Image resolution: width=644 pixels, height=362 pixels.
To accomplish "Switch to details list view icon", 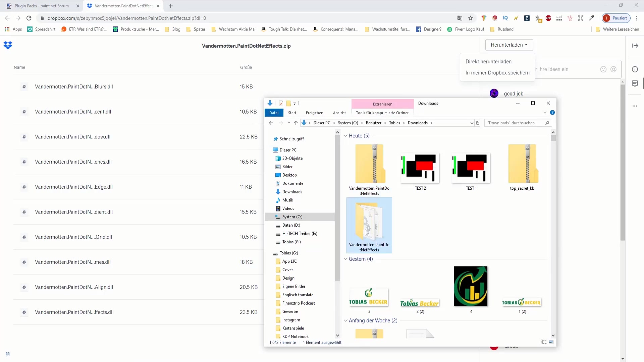I will point(544,342).
